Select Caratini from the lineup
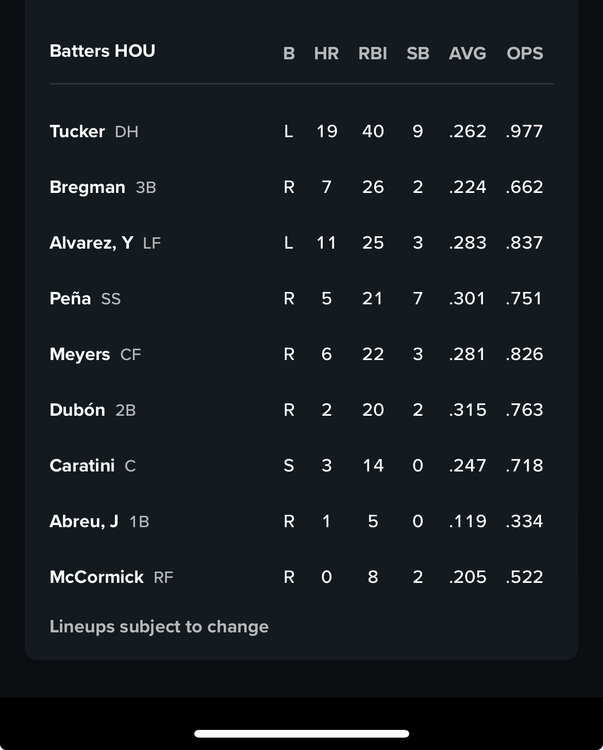Viewport: 603px width, 750px height. click(x=81, y=465)
